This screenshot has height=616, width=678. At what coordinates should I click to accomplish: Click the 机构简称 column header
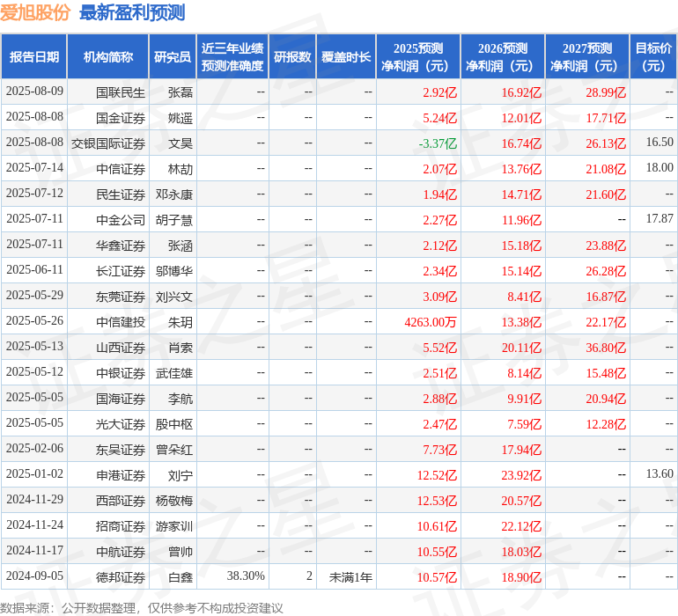point(108,57)
